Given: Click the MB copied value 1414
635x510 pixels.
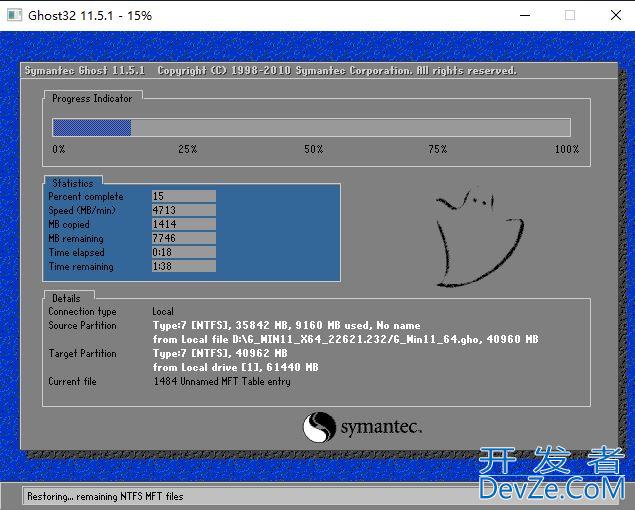Looking at the screenshot, I should [x=183, y=224].
